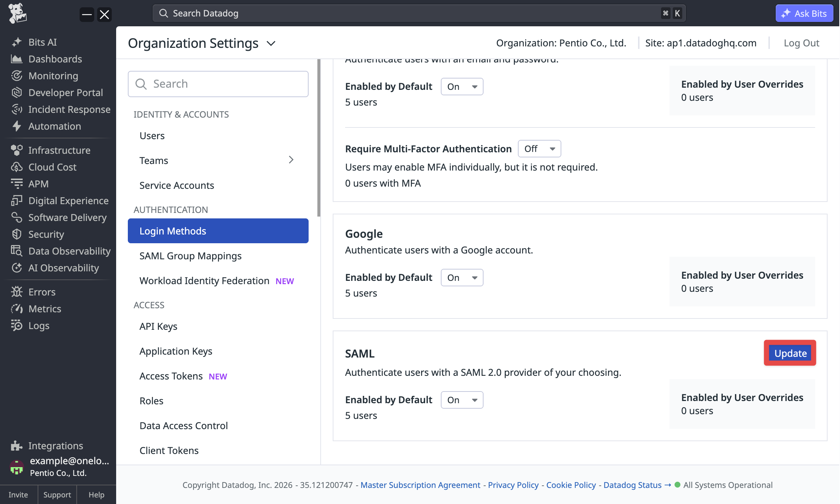
Task: Open the Dashboards section icon
Action: click(16, 59)
